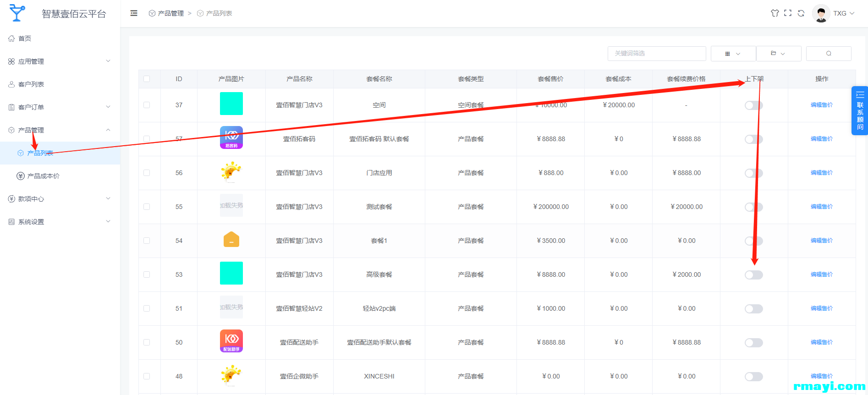Click 编辑售价 for ID 54

click(822, 241)
